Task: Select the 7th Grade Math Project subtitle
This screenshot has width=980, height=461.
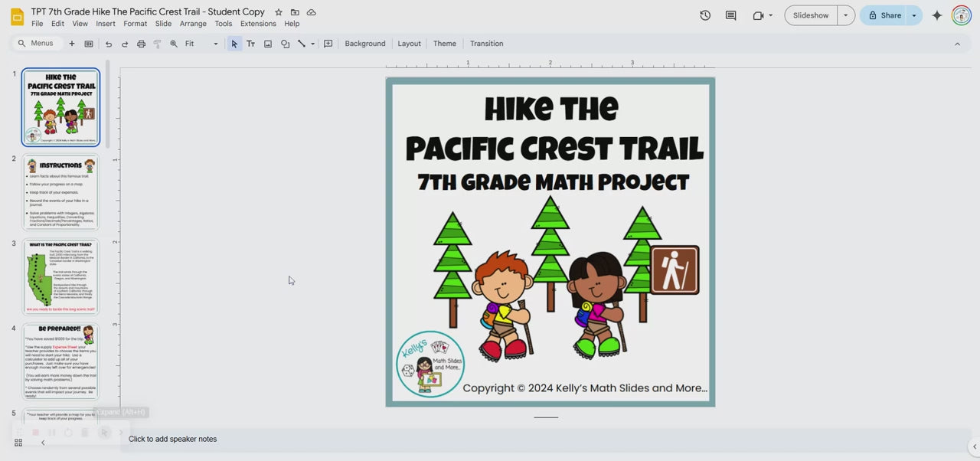Action: pos(554,182)
